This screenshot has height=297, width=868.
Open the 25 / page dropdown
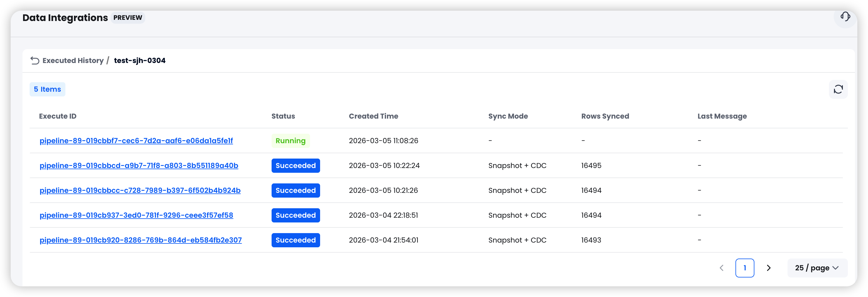tap(817, 268)
